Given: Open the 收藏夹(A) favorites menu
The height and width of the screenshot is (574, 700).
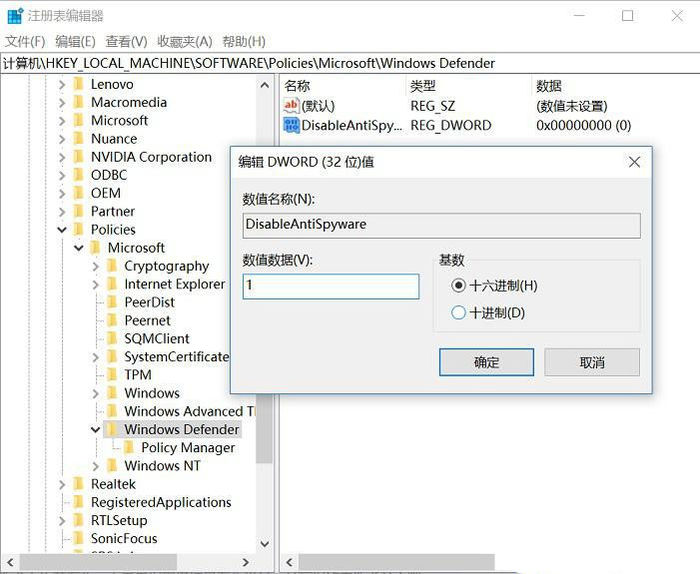Looking at the screenshot, I should click(184, 41).
